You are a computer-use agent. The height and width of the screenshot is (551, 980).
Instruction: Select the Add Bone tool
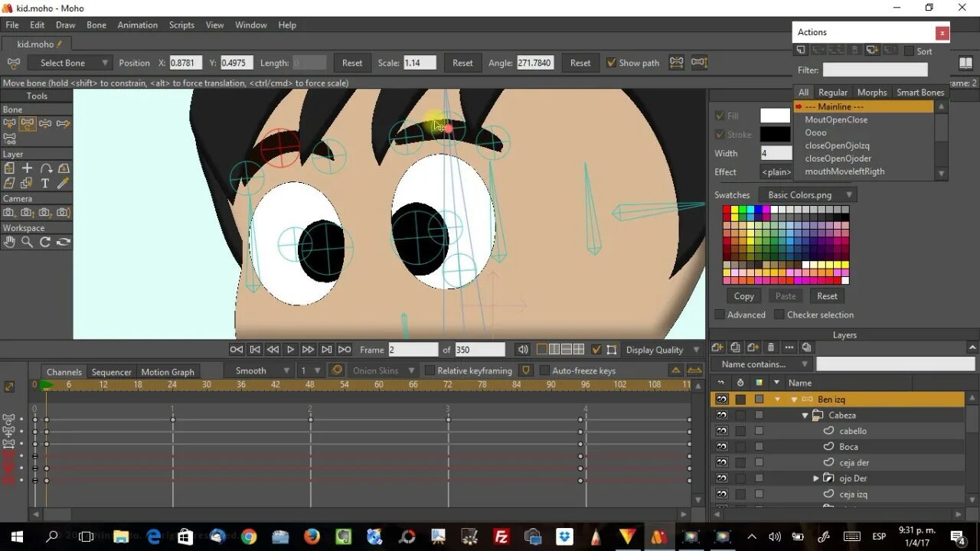(x=45, y=123)
